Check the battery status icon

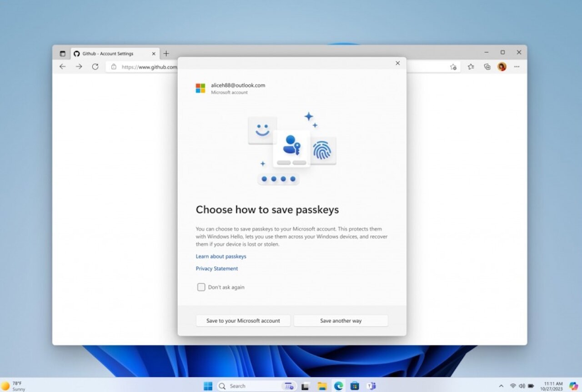[x=531, y=386]
